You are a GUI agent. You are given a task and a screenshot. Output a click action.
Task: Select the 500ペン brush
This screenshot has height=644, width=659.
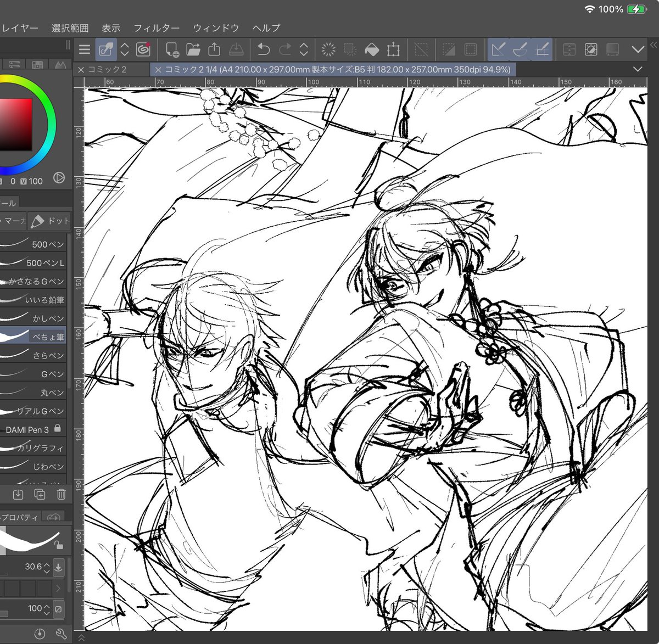point(33,244)
